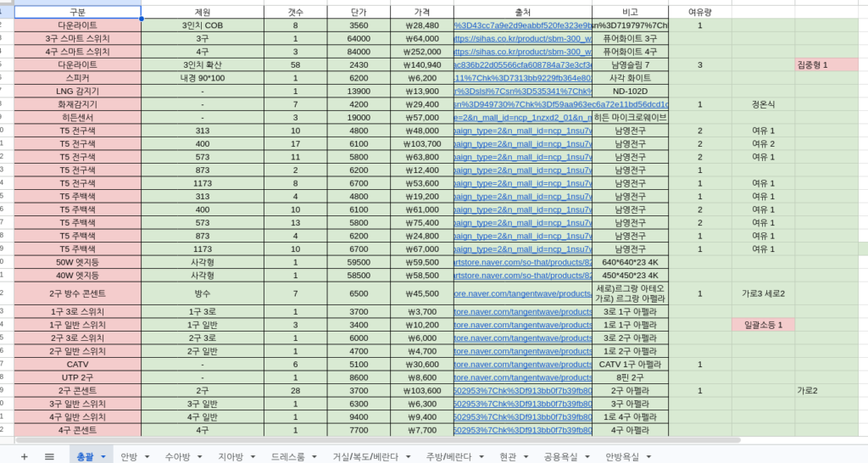The height and width of the screenshot is (463, 868).
Task: Switch to the 안방욕실 sheet tab
Action: tap(622, 457)
